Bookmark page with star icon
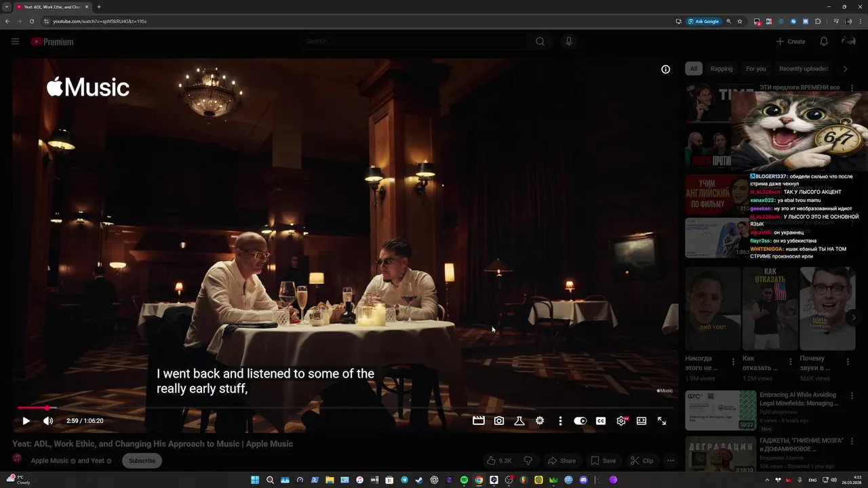 click(x=740, y=21)
